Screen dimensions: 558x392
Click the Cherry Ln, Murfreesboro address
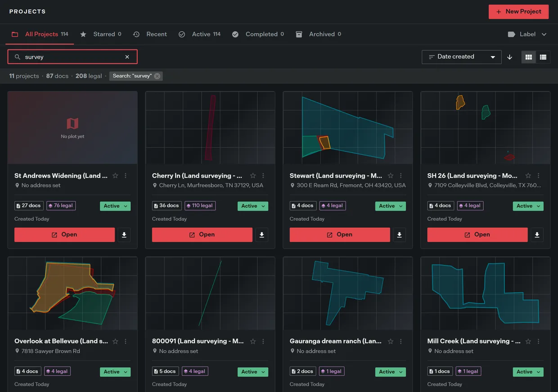pos(211,185)
